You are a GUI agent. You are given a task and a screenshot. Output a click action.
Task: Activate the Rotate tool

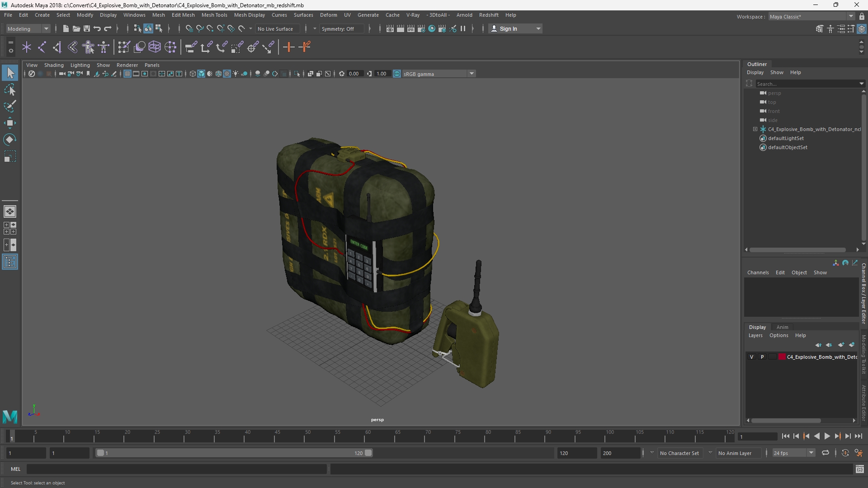coord(10,140)
